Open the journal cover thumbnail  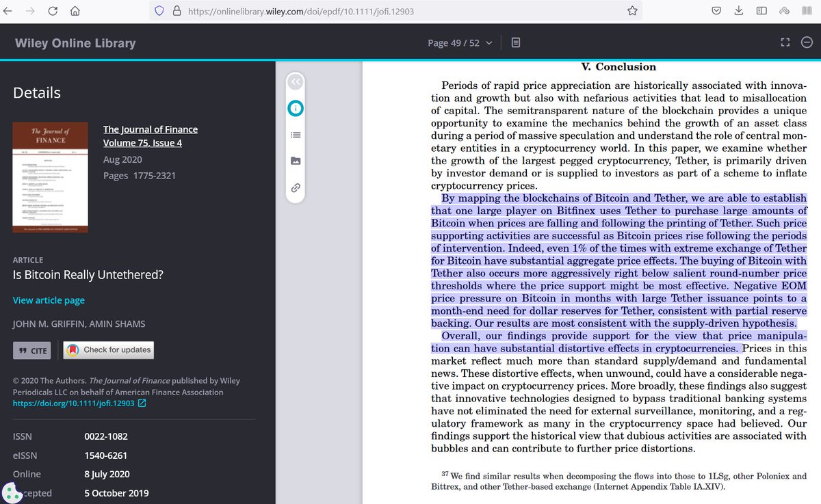[50, 177]
